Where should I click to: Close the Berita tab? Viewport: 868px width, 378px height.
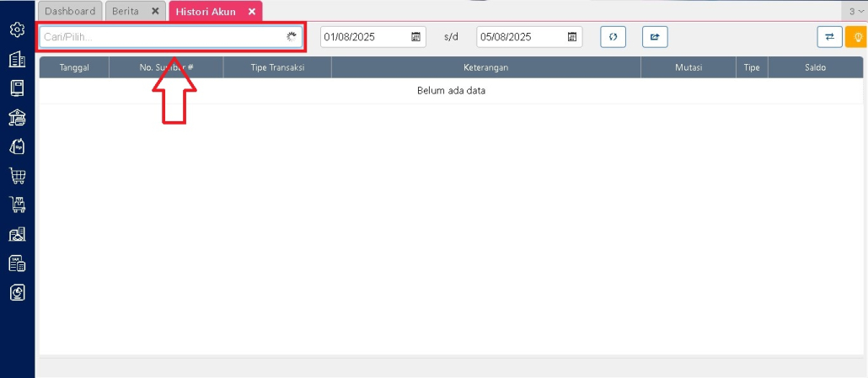[x=155, y=11]
